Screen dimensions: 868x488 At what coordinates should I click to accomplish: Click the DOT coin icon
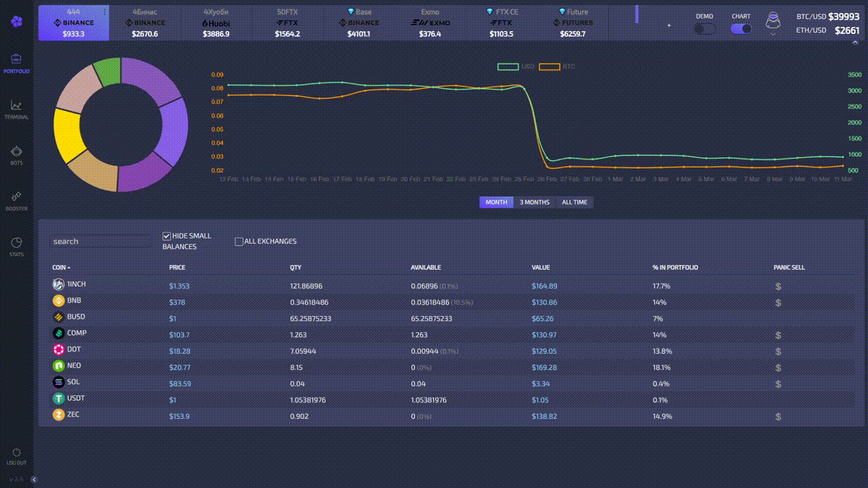pyautogui.click(x=58, y=350)
